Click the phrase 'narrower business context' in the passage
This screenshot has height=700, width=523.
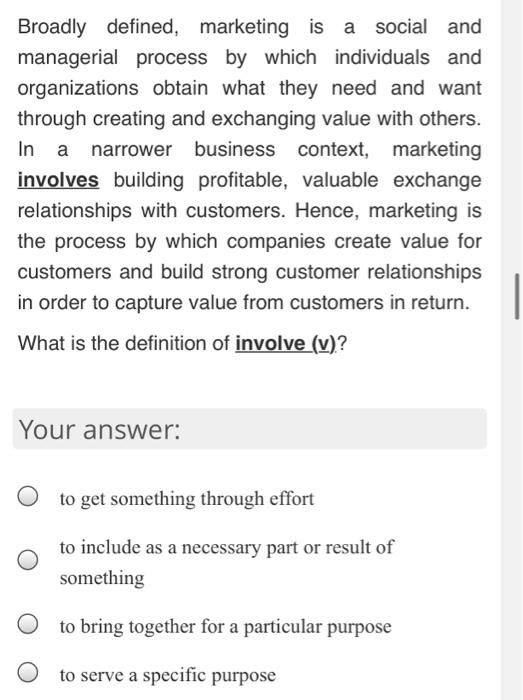pyautogui.click(x=230, y=149)
